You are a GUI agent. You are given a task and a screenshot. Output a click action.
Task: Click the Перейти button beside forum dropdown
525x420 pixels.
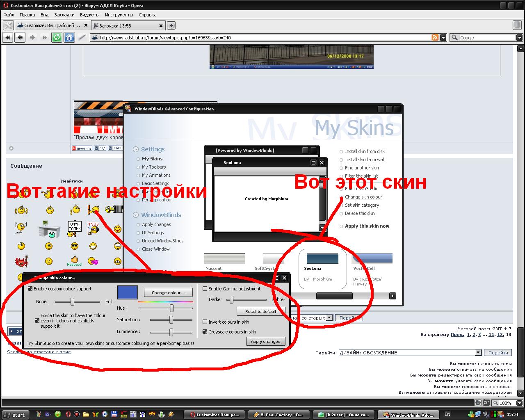click(498, 353)
